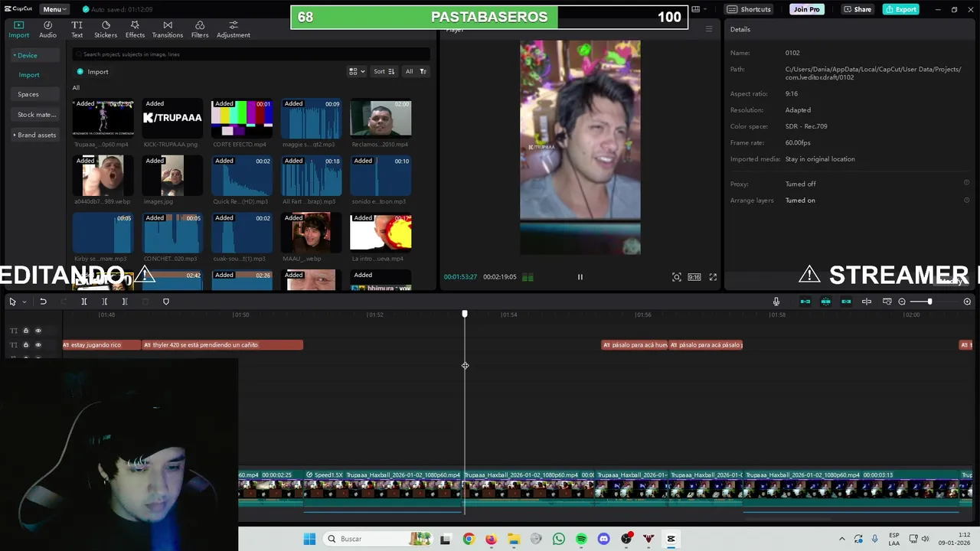This screenshot has height=551, width=980.
Task: Click the media search field
Action: pos(251,54)
